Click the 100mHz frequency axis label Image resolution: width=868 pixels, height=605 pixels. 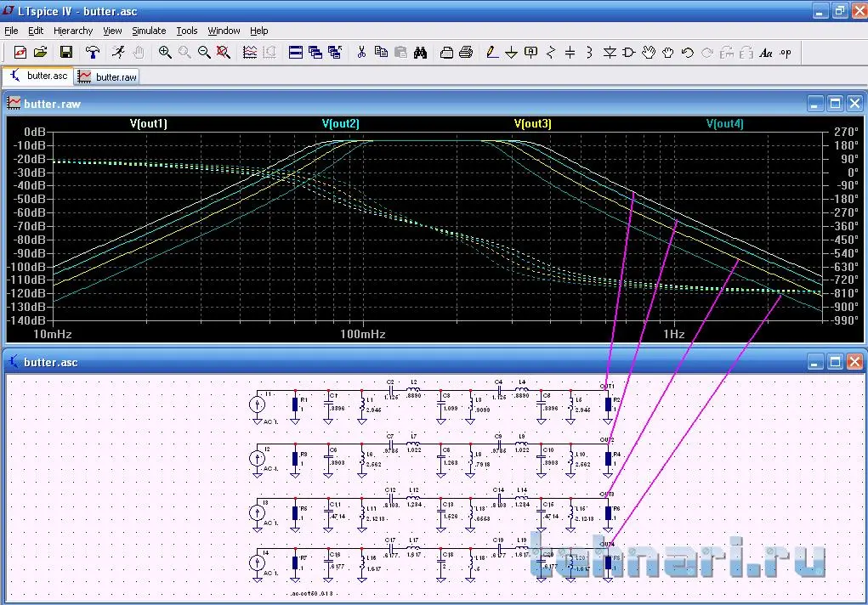click(x=363, y=335)
